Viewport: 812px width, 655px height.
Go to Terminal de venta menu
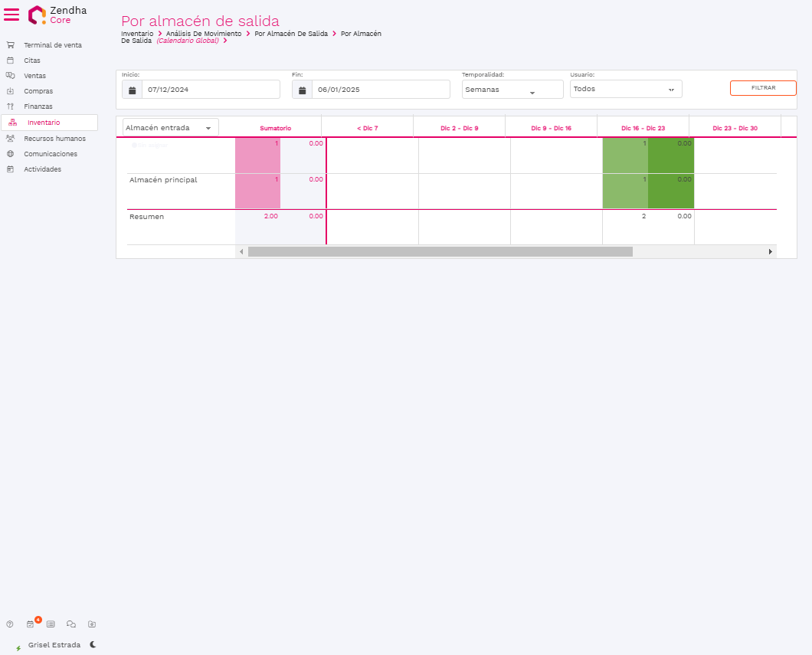[52, 45]
